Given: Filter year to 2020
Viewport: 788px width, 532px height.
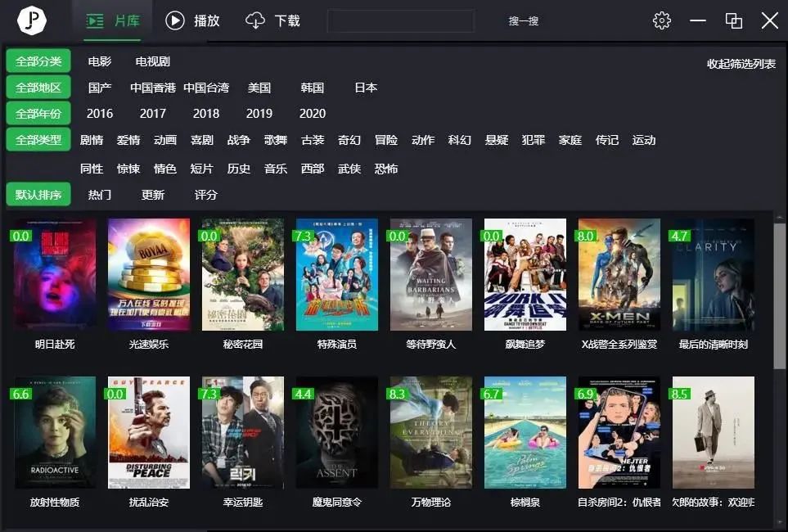Looking at the screenshot, I should [x=313, y=114].
